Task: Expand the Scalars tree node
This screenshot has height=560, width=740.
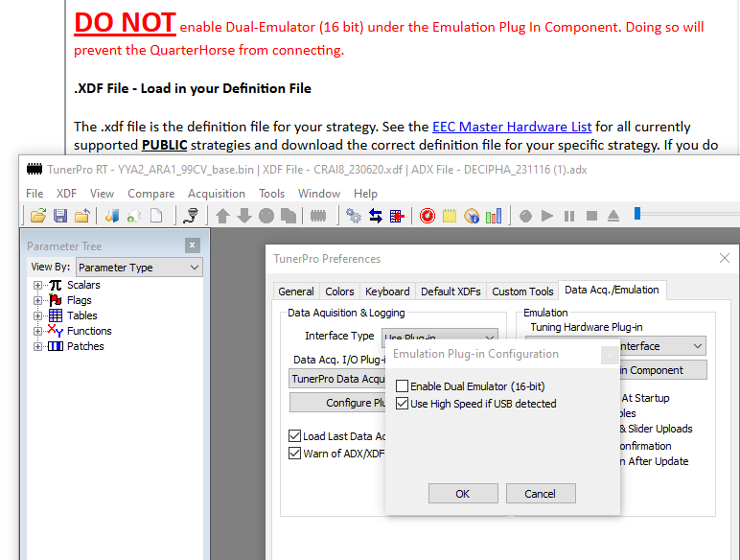Action: [x=38, y=285]
